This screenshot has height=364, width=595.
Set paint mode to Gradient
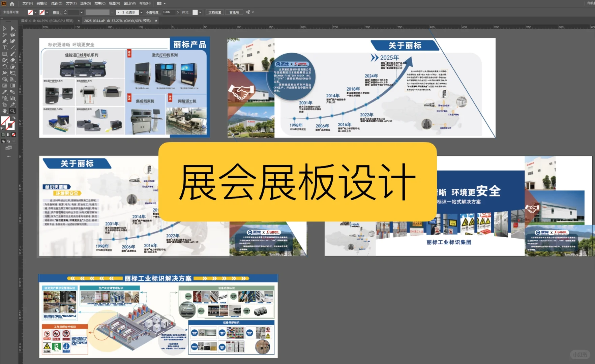click(x=8, y=134)
